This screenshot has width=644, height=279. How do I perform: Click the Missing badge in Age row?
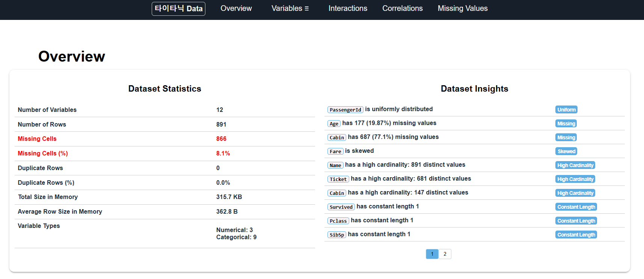(x=566, y=124)
